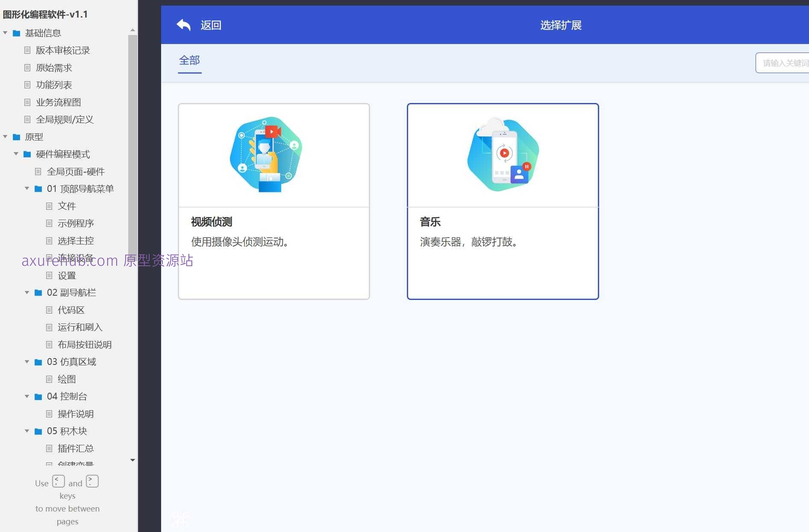Click the page icon beside 全局规则/定义
Image resolution: width=809 pixels, height=532 pixels.
[27, 119]
